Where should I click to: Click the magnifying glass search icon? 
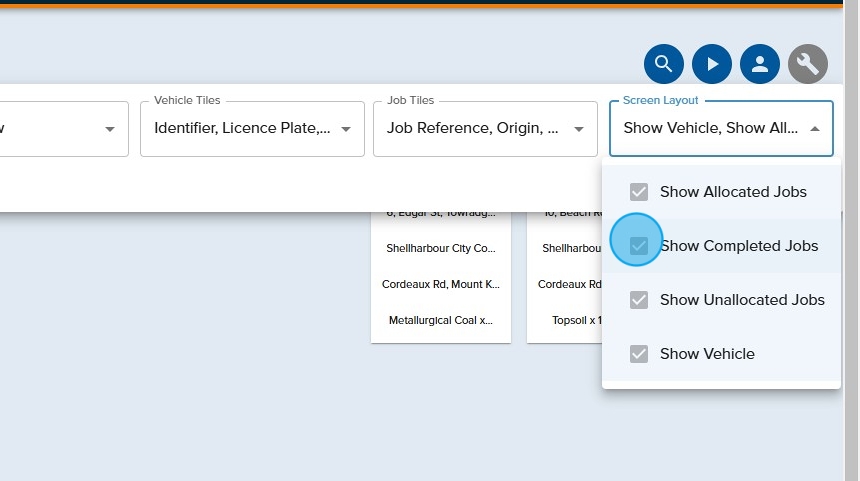tap(663, 64)
